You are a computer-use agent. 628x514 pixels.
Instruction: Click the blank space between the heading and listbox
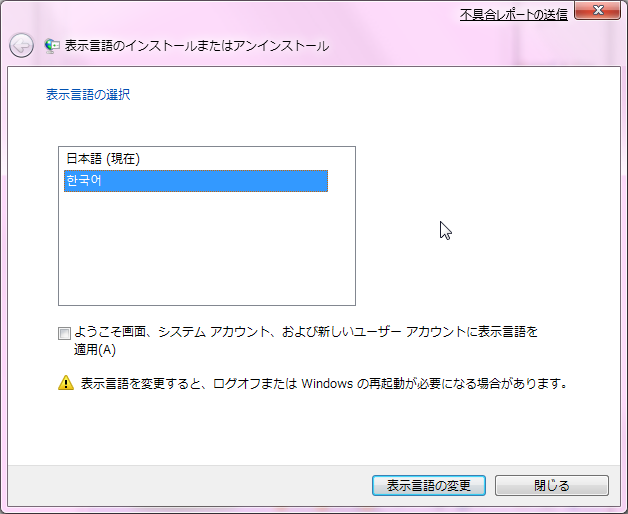200,125
